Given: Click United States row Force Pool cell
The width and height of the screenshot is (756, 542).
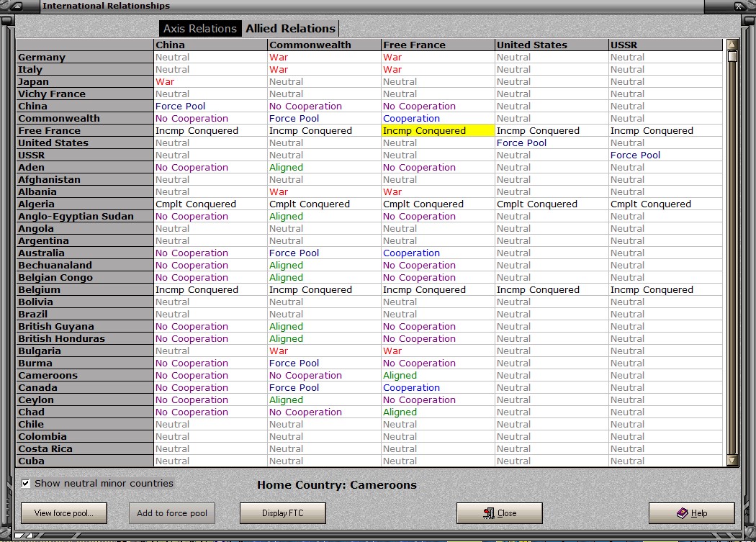Looking at the screenshot, I should tap(552, 143).
